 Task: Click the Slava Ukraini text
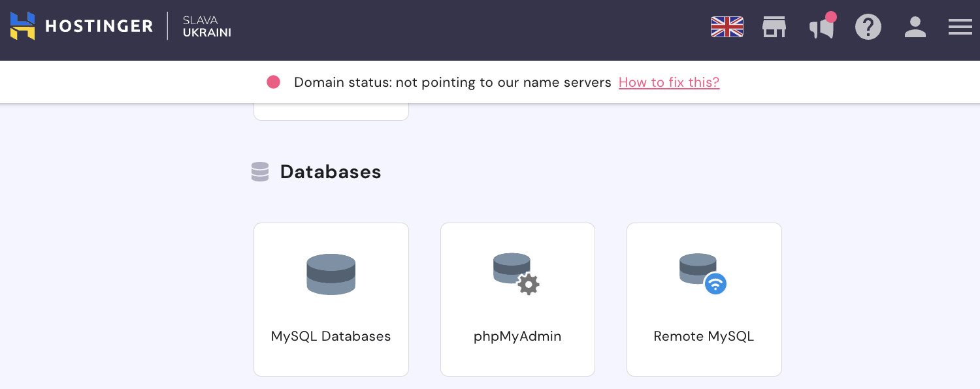pyautogui.click(x=206, y=27)
